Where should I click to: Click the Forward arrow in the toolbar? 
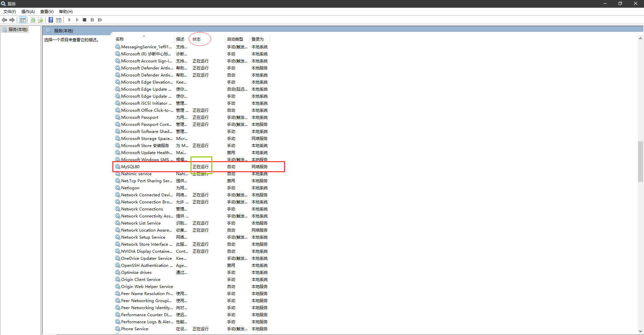tap(12, 20)
